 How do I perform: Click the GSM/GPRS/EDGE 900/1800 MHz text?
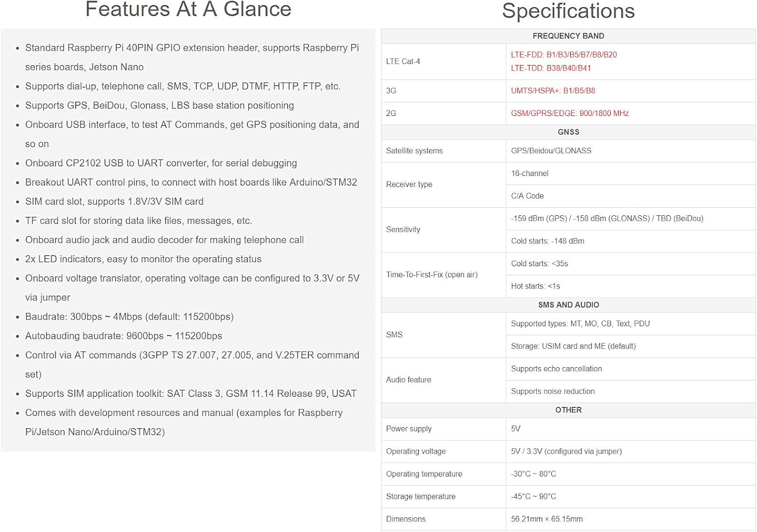pos(569,113)
